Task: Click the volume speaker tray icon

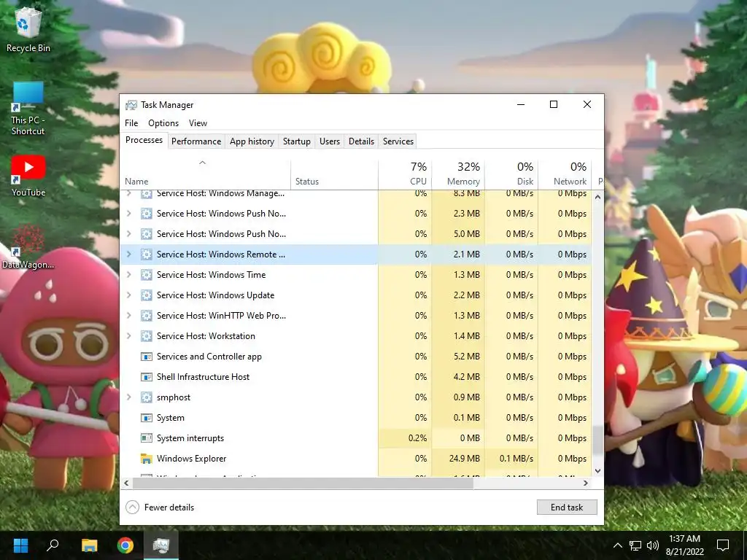Action: (x=653, y=545)
